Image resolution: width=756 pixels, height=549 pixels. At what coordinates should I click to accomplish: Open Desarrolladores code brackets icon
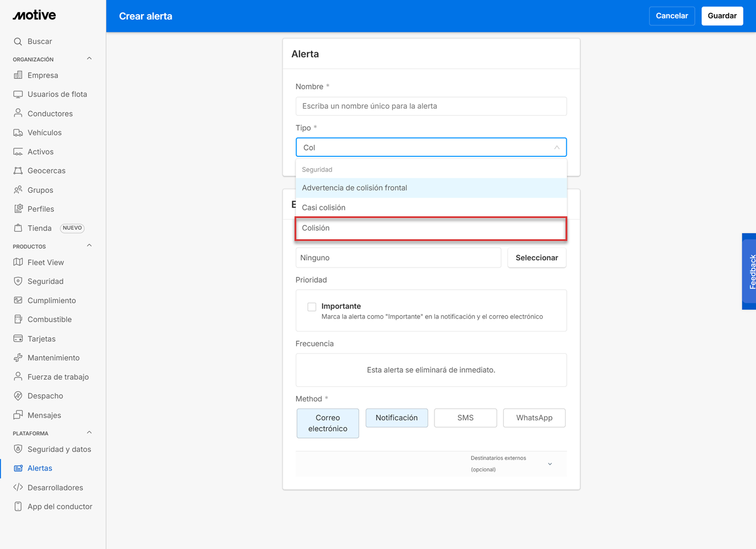click(x=18, y=488)
